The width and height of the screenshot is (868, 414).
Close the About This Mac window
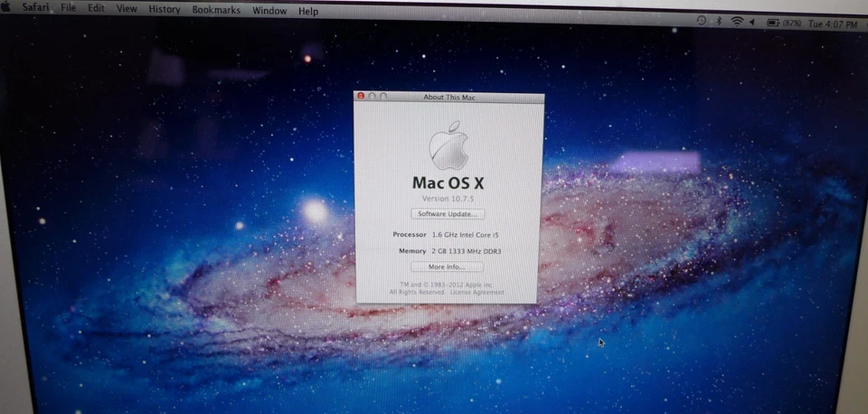point(361,97)
